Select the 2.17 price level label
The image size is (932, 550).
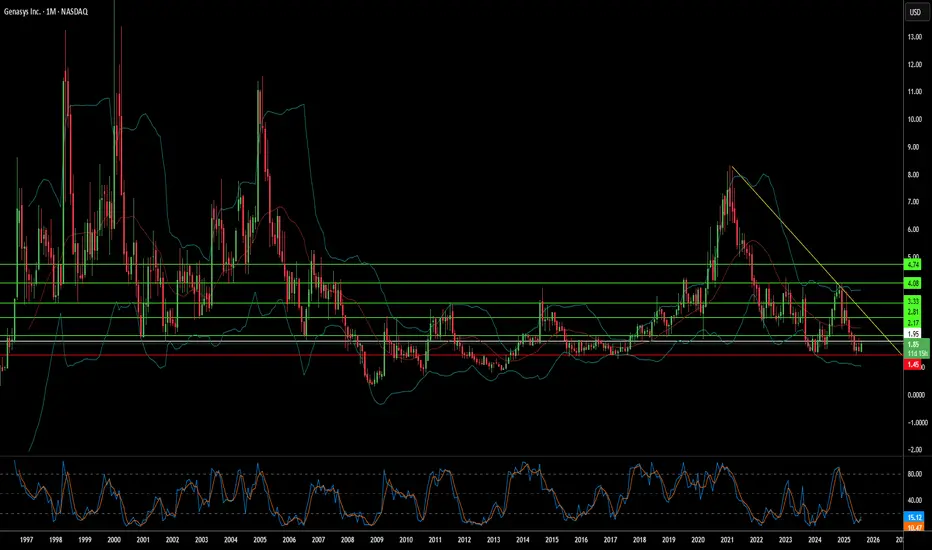tap(913, 323)
